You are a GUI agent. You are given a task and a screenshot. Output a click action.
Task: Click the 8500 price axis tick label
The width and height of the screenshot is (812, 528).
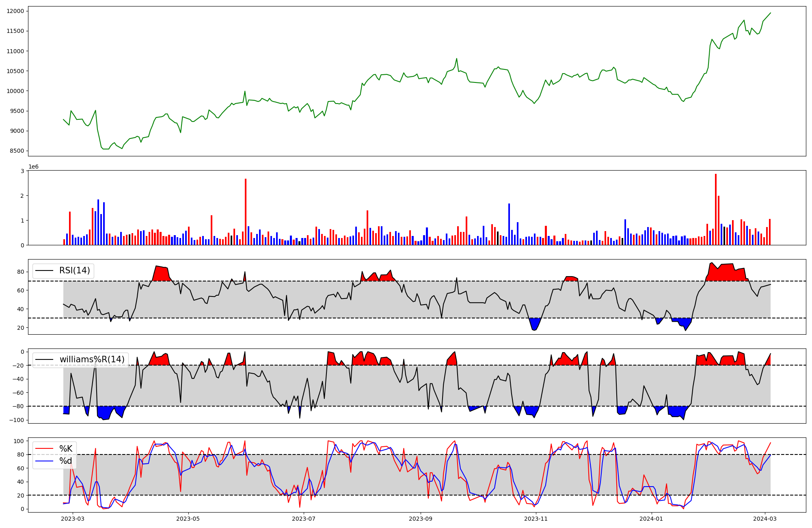(x=17, y=151)
